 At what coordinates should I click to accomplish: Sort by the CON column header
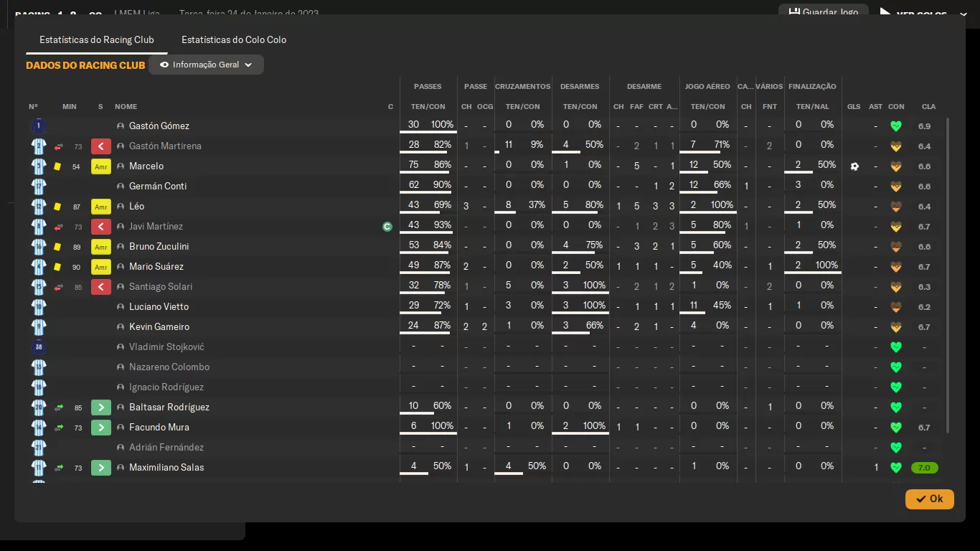[x=896, y=107]
